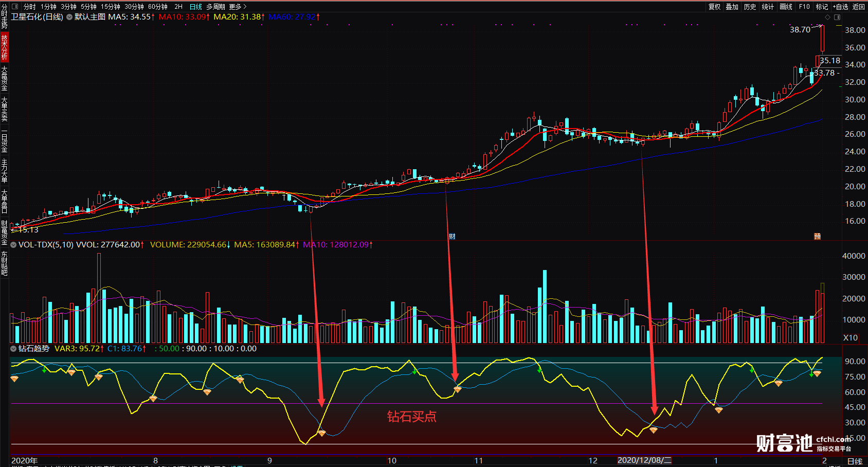Viewport: 868px width, 467px height.
Task: Add stock via +自选 button
Action: [840, 7]
